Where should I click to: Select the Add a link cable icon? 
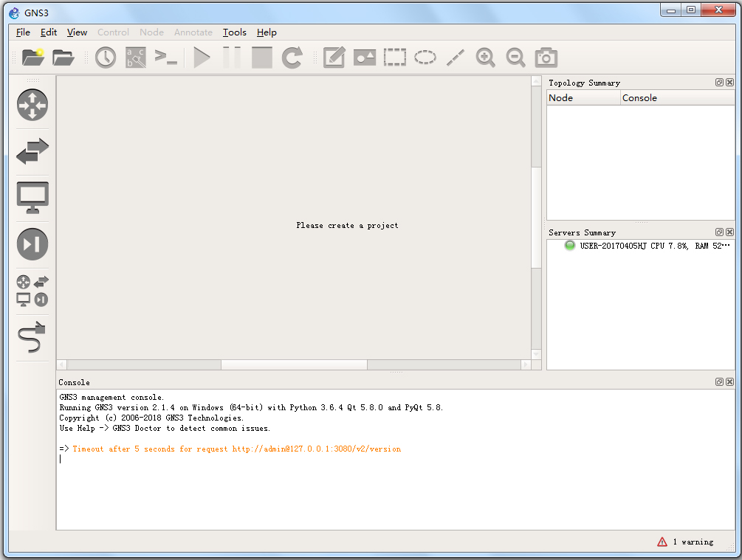coord(32,337)
